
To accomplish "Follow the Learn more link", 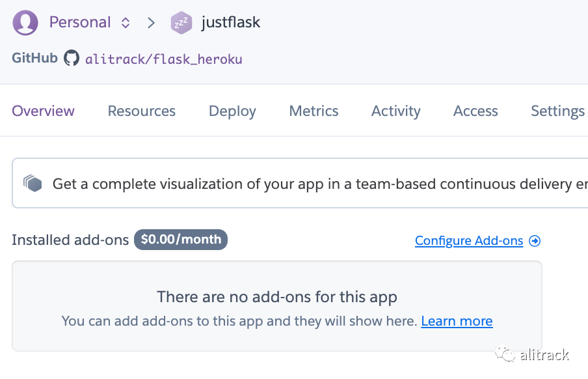I will [457, 321].
